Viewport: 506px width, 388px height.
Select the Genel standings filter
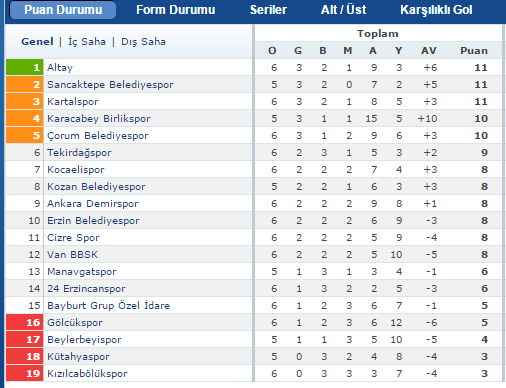[37, 42]
